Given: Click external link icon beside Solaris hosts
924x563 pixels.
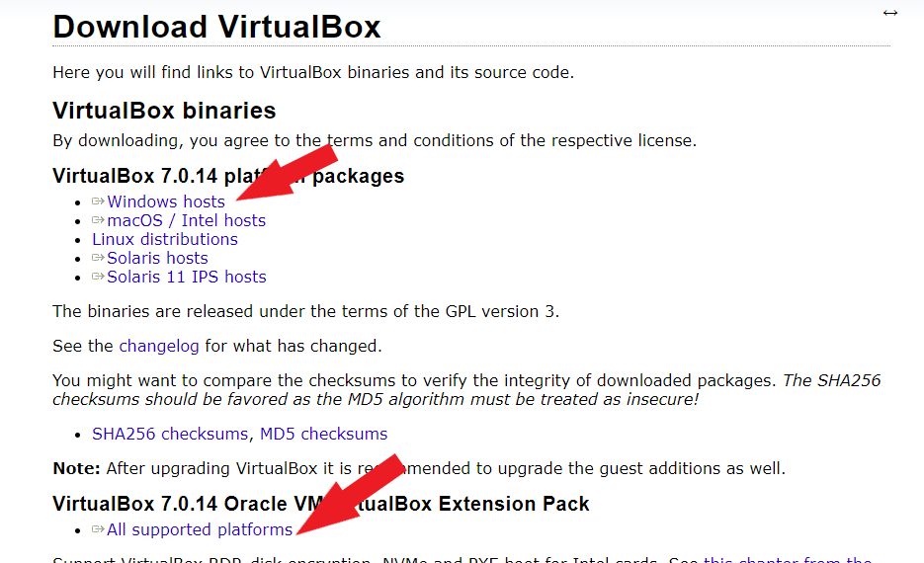Looking at the screenshot, I should [98, 258].
